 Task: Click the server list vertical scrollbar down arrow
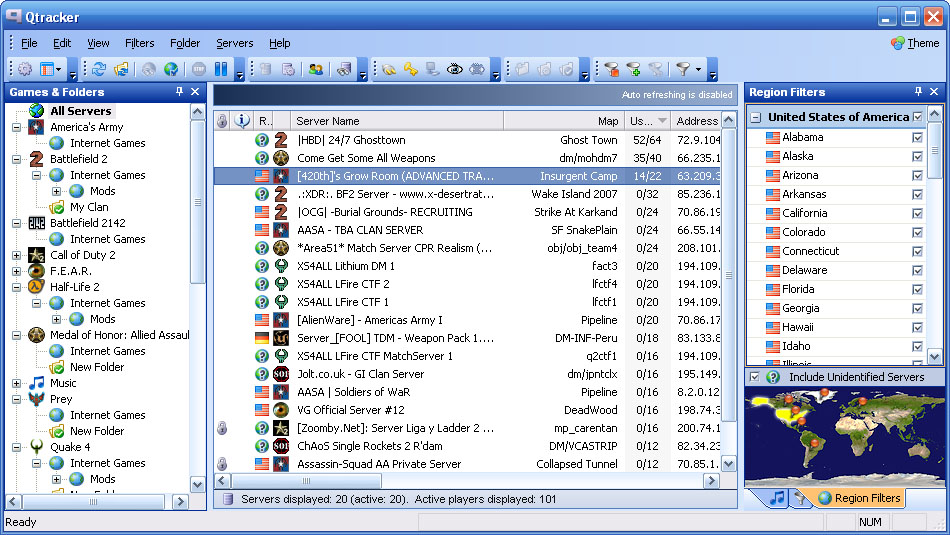tap(729, 464)
